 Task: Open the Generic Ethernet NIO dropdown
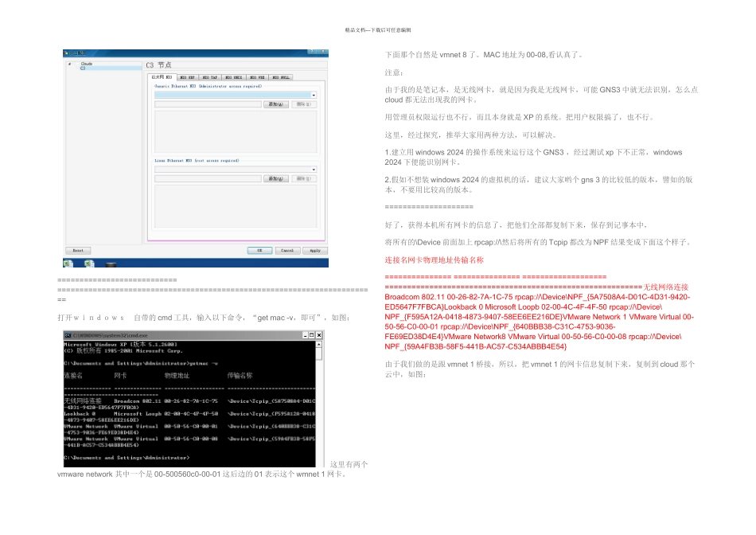tap(314, 95)
